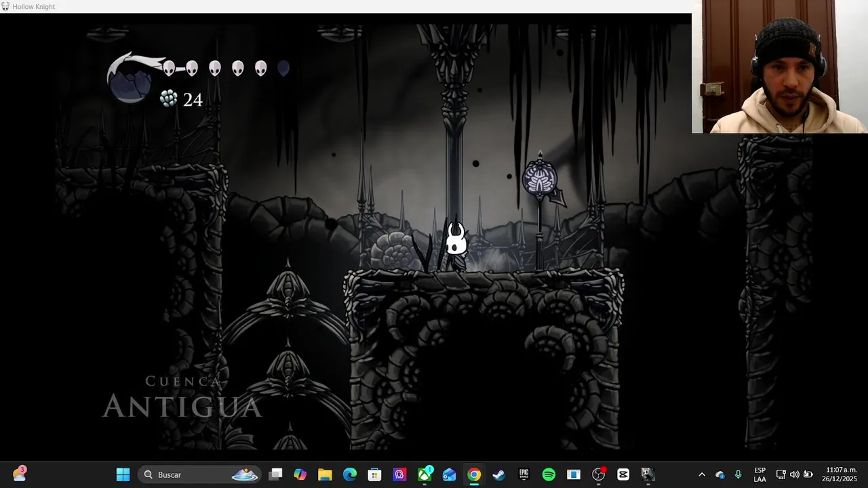
Task: Click the webcam overlay of the streamer
Action: point(780,66)
